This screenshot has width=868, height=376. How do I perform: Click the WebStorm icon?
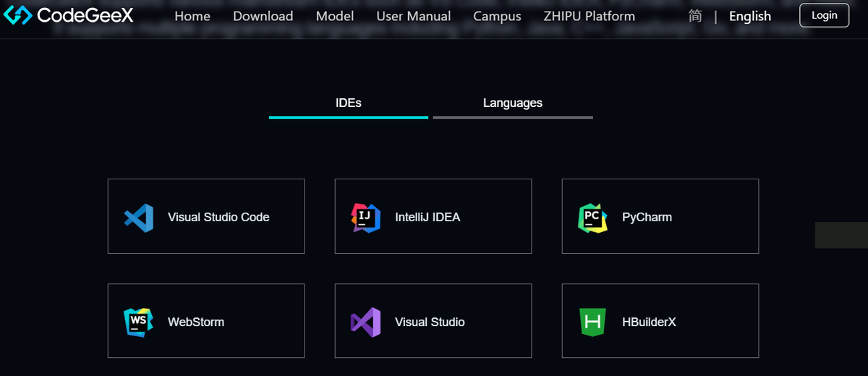click(x=138, y=322)
